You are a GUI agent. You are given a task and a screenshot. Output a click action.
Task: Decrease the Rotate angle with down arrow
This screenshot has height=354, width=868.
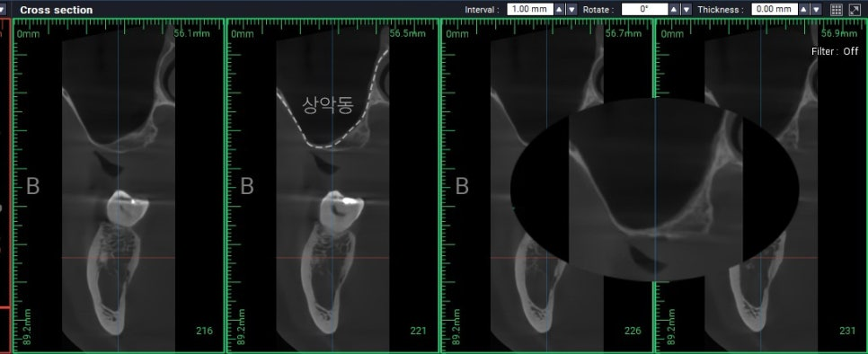point(686,9)
